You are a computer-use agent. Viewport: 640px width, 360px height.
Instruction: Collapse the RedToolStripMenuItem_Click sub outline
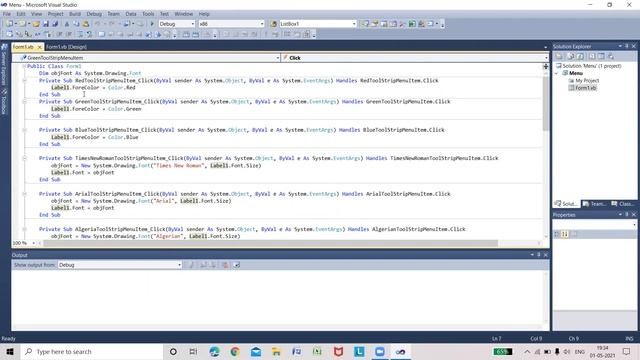tap(24, 80)
